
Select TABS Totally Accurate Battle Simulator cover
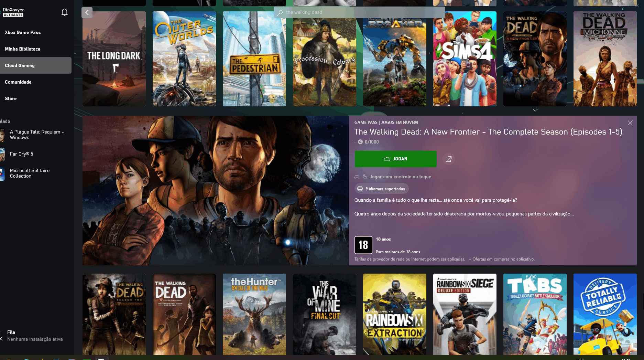click(535, 314)
